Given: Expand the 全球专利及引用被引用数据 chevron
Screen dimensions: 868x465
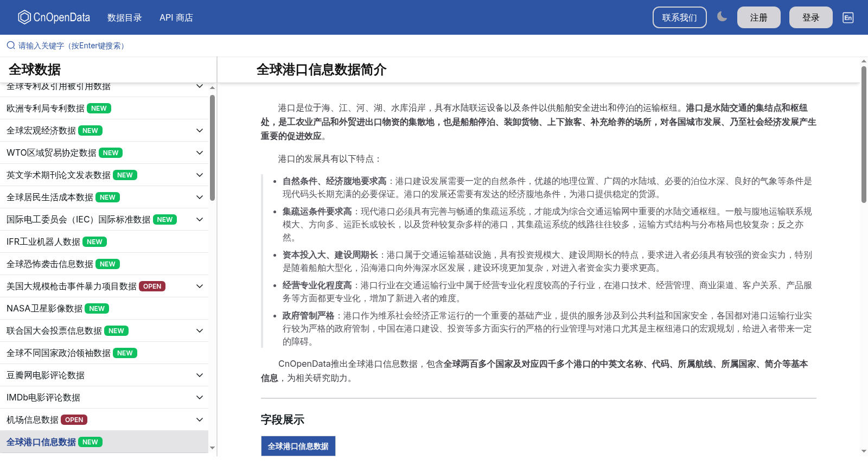Looking at the screenshot, I should click(200, 86).
